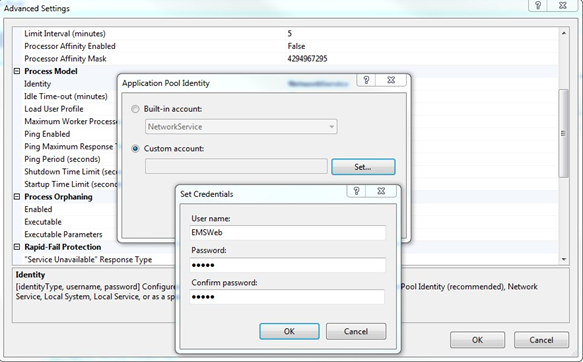This screenshot has width=583, height=362.
Task: Collapse the Rapid-Fail Protection section
Action: point(17,247)
